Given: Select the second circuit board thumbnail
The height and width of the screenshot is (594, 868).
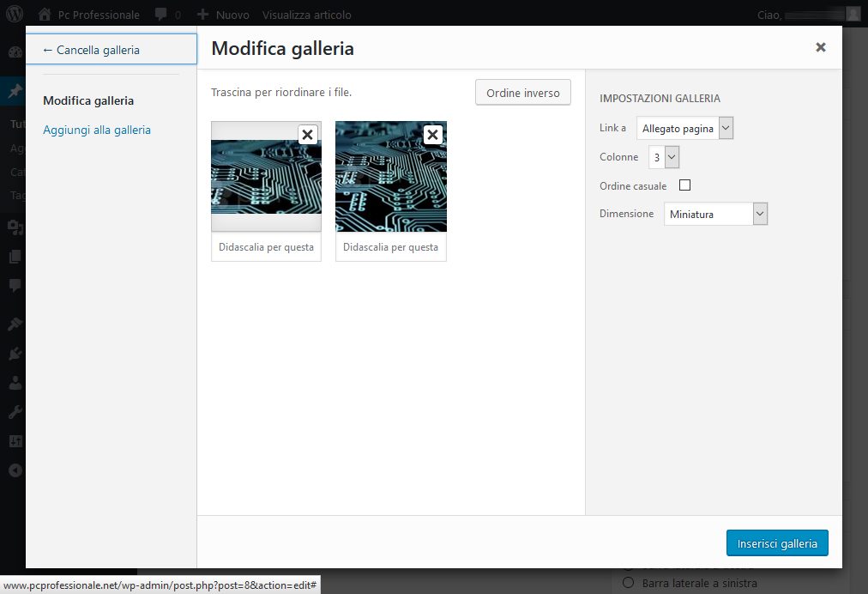Looking at the screenshot, I should tap(390, 185).
